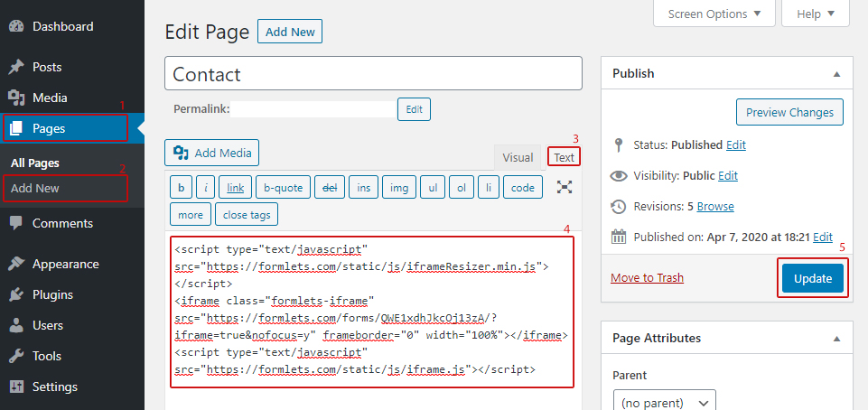868x410 pixels.
Task: Edit the page title Contact field
Action: point(373,73)
